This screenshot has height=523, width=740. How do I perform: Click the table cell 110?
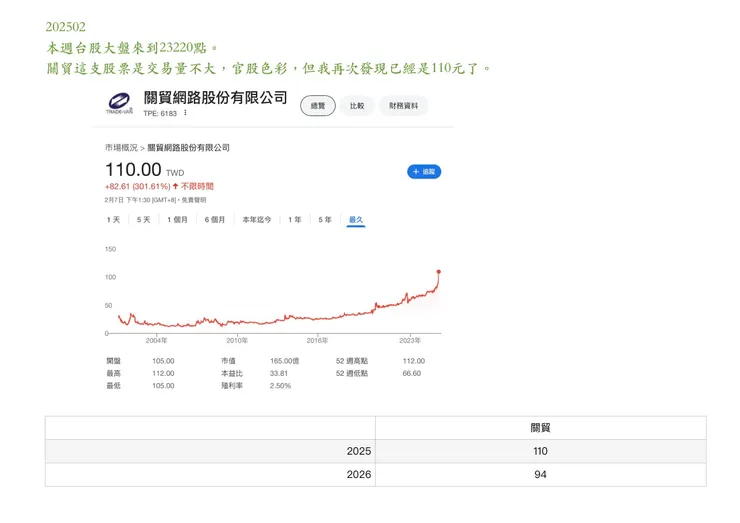tap(540, 451)
